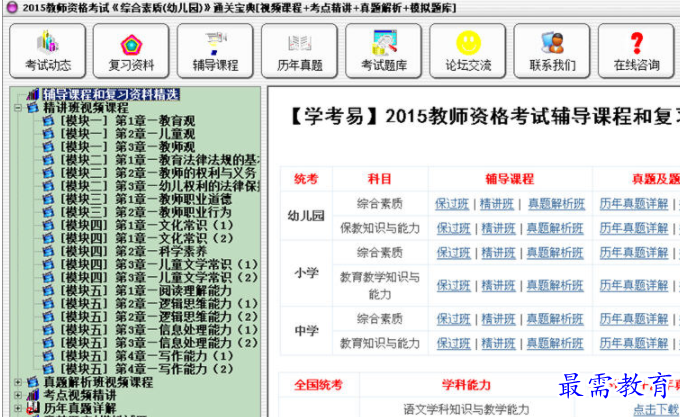The width and height of the screenshot is (680, 417).
Task: Click 点击下载 link for 语文学科知识与教学能力
Action: pyautogui.click(x=656, y=409)
